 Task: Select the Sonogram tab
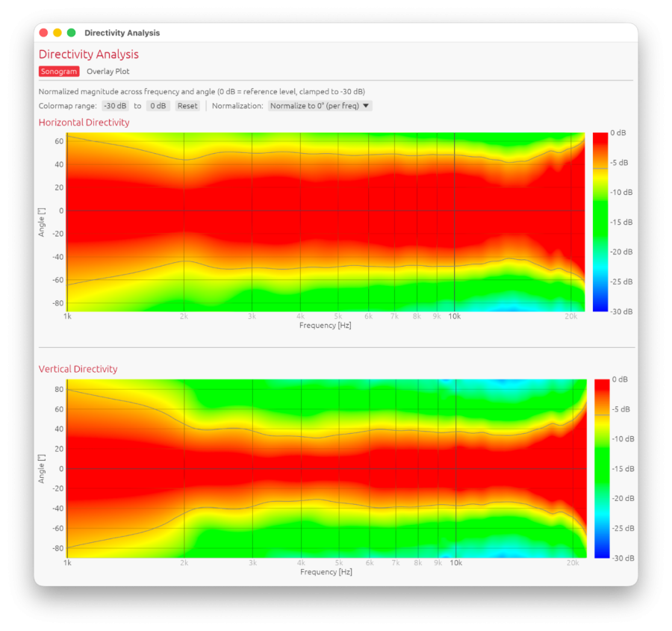(x=59, y=72)
